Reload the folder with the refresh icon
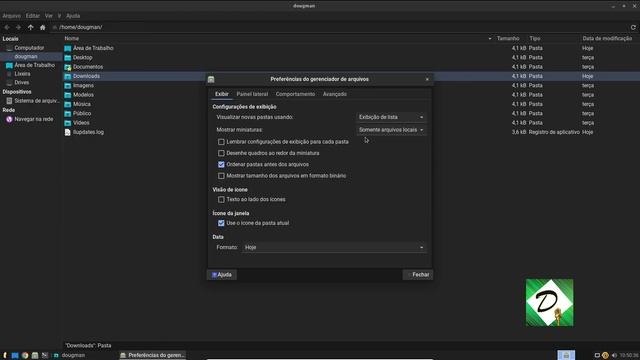640x360 pixels. [x=633, y=27]
